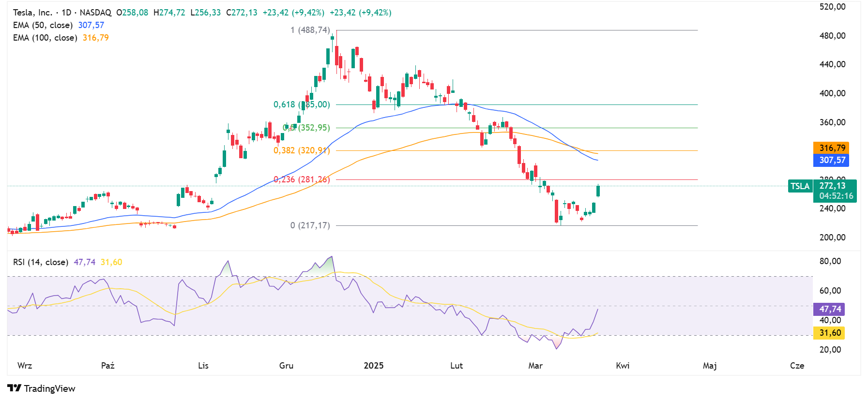The image size is (868, 401).
Task: Click the Cze month label on time axis
Action: coord(797,366)
